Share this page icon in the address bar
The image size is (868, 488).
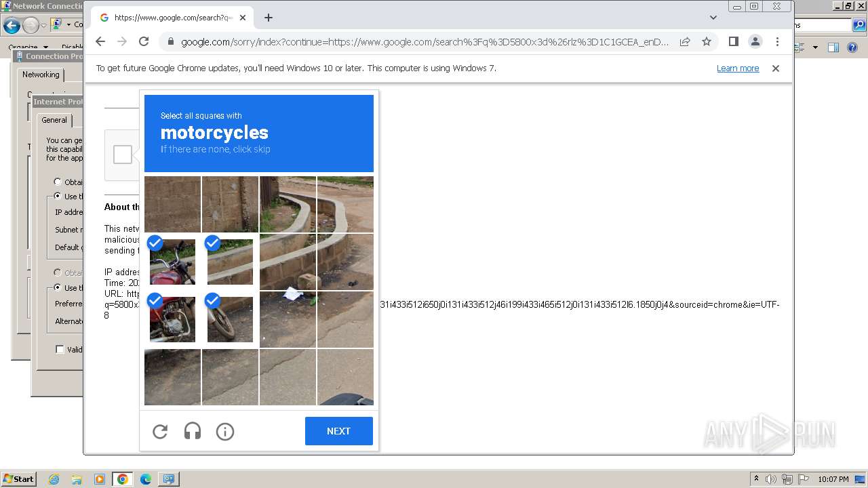point(685,41)
